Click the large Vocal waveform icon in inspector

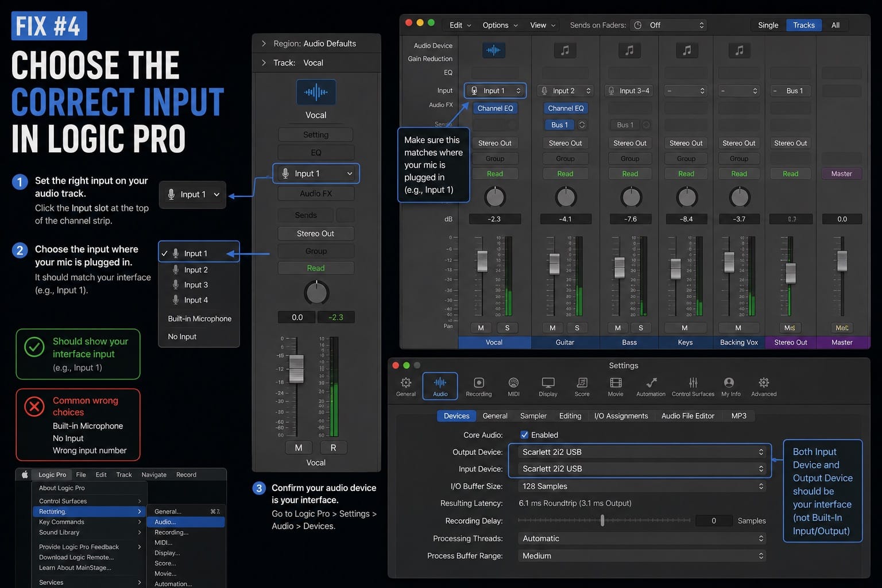coord(316,92)
